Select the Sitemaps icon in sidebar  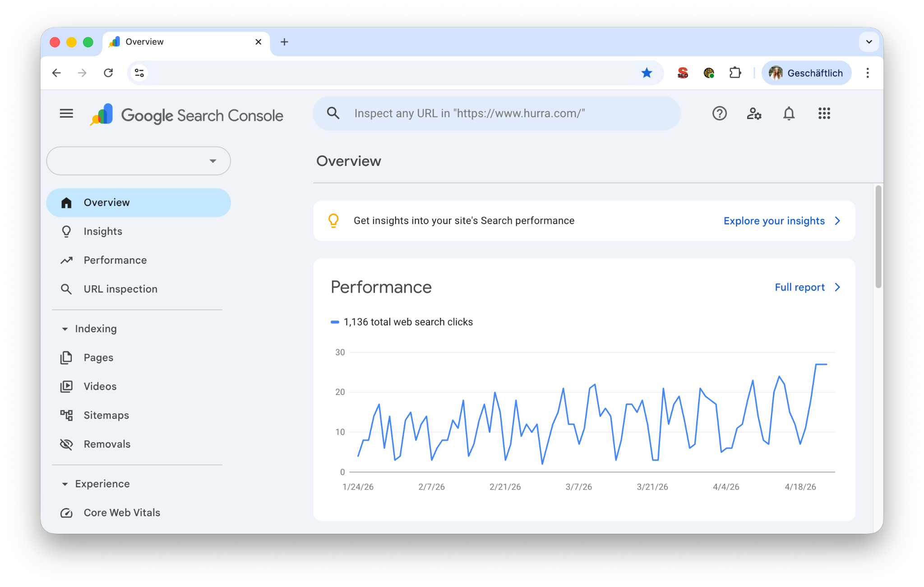pyautogui.click(x=66, y=415)
